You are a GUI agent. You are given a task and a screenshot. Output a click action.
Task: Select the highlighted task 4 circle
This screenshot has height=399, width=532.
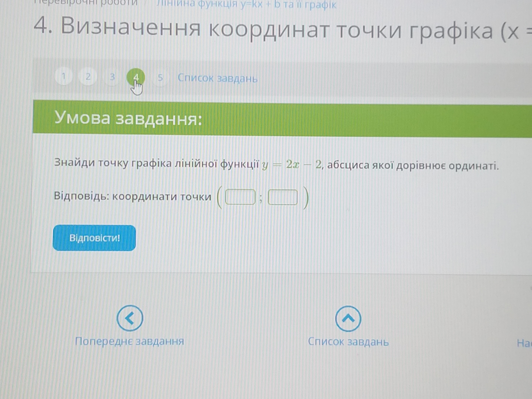pos(136,77)
